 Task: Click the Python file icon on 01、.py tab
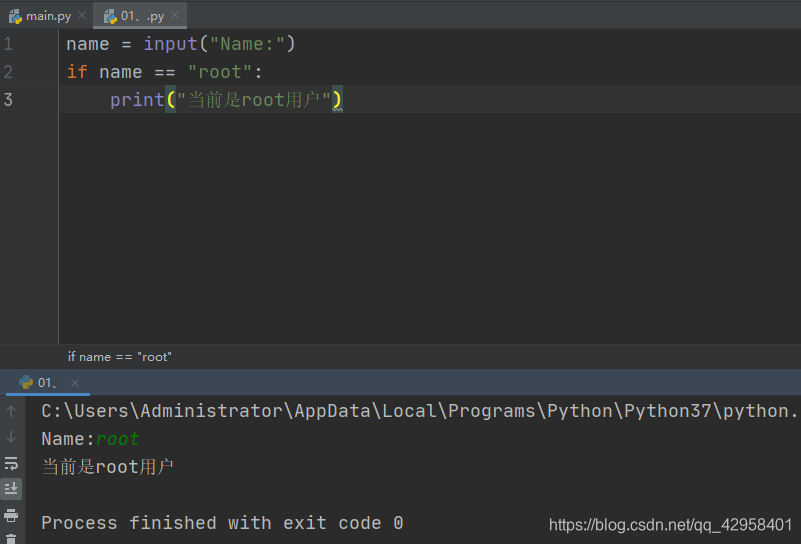click(x=110, y=16)
